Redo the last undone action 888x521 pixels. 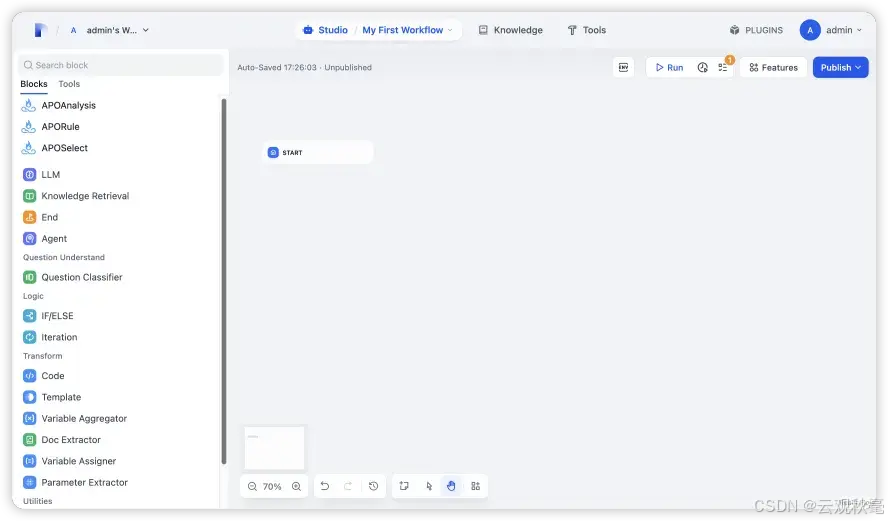coord(348,486)
